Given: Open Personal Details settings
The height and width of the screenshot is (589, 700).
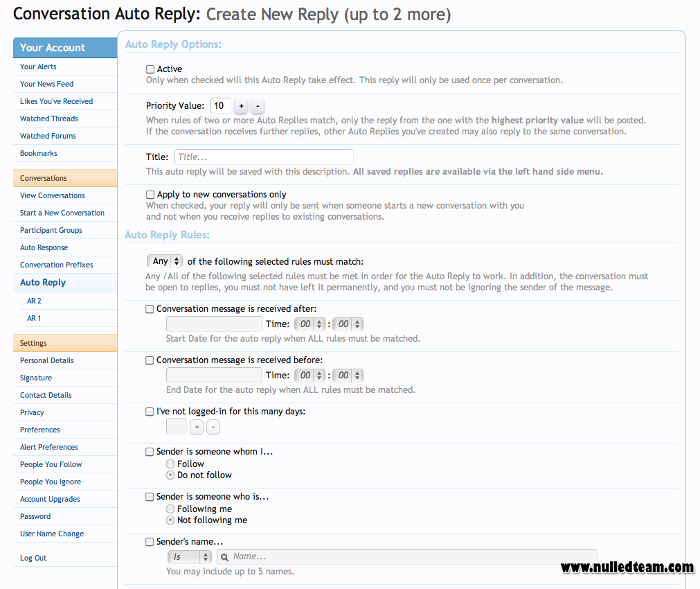Looking at the screenshot, I should coord(47,360).
